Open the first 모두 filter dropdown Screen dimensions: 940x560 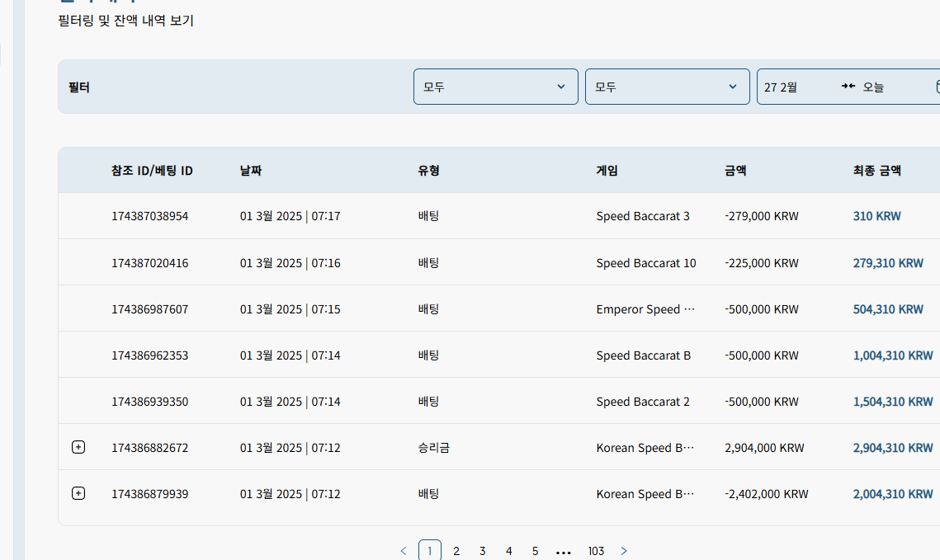point(496,87)
